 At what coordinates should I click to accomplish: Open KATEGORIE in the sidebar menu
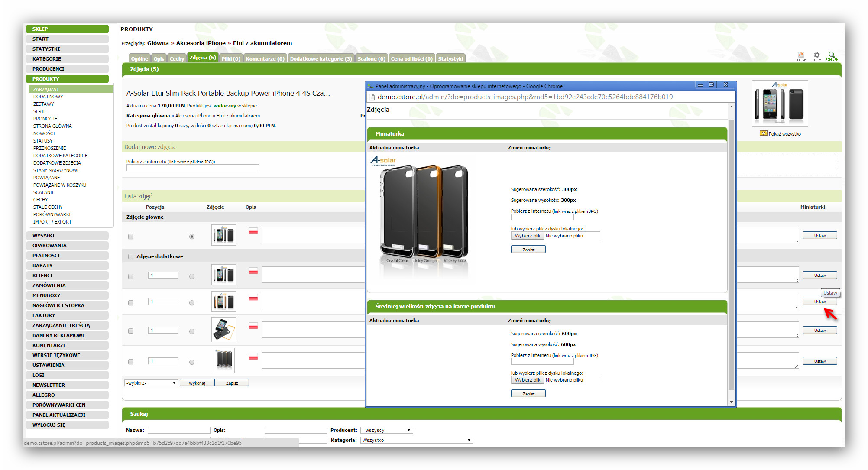[67, 59]
